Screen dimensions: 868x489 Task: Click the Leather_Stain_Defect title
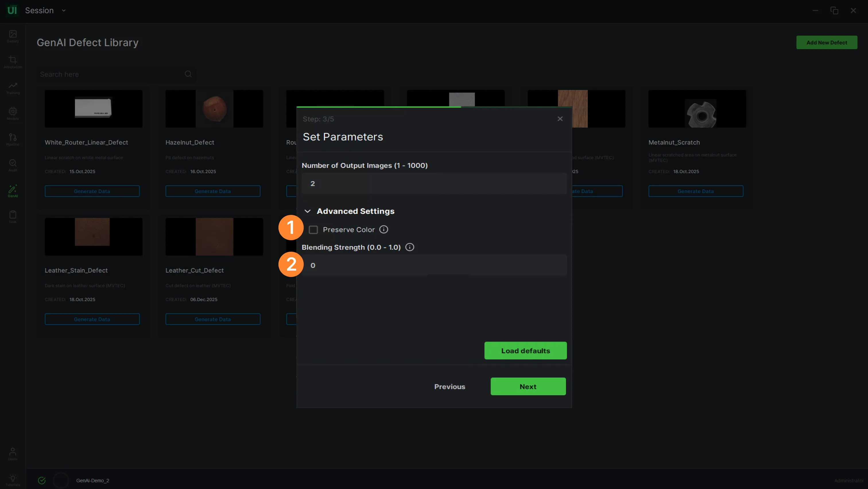click(x=76, y=270)
